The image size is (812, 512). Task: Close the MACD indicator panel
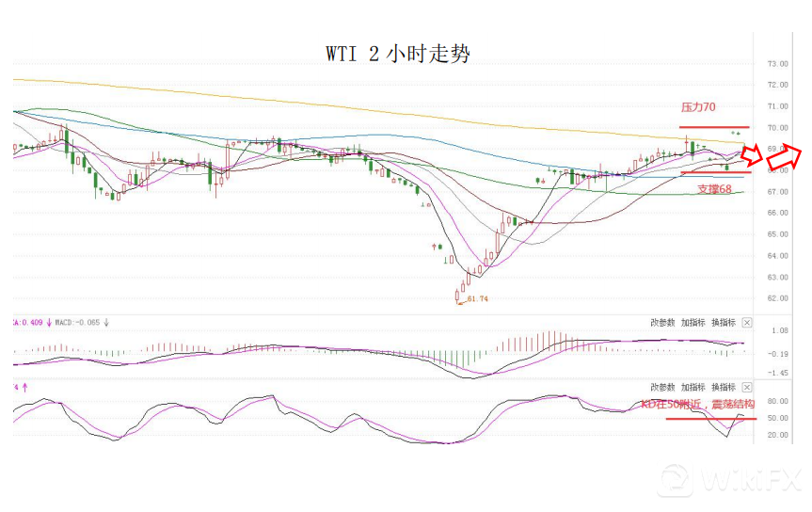pyautogui.click(x=747, y=322)
